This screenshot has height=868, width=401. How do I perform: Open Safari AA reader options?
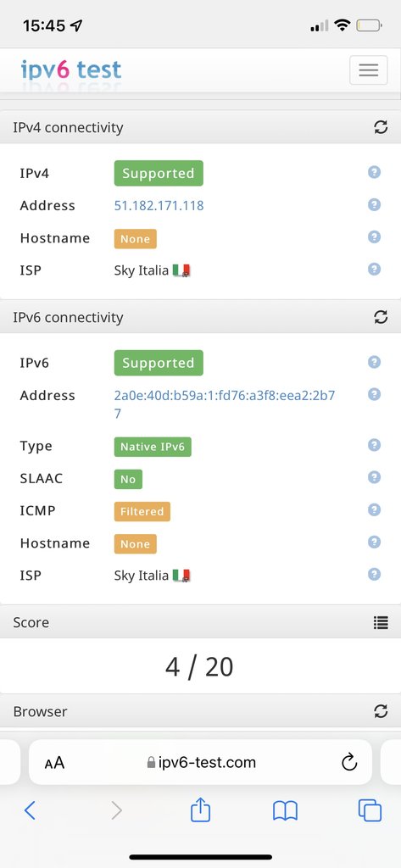pos(55,763)
